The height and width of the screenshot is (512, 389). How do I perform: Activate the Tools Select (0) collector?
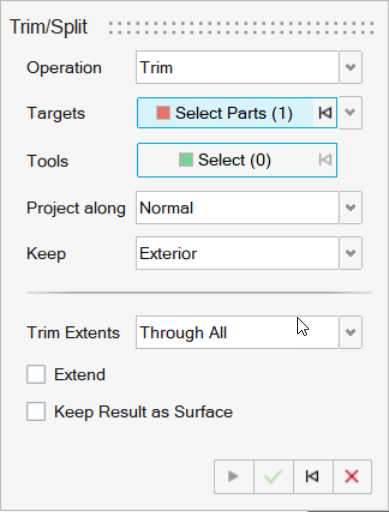coord(225,160)
